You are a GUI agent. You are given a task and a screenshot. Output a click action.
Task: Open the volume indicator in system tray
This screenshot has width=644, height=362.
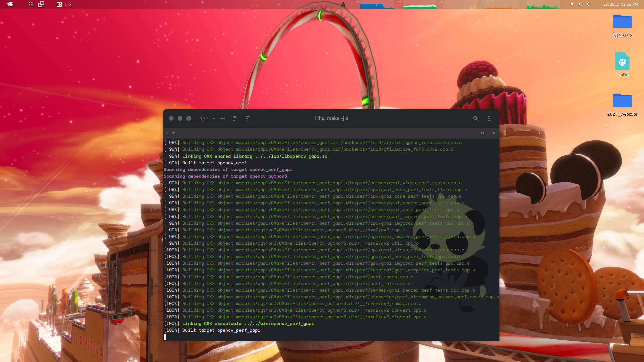point(580,4)
